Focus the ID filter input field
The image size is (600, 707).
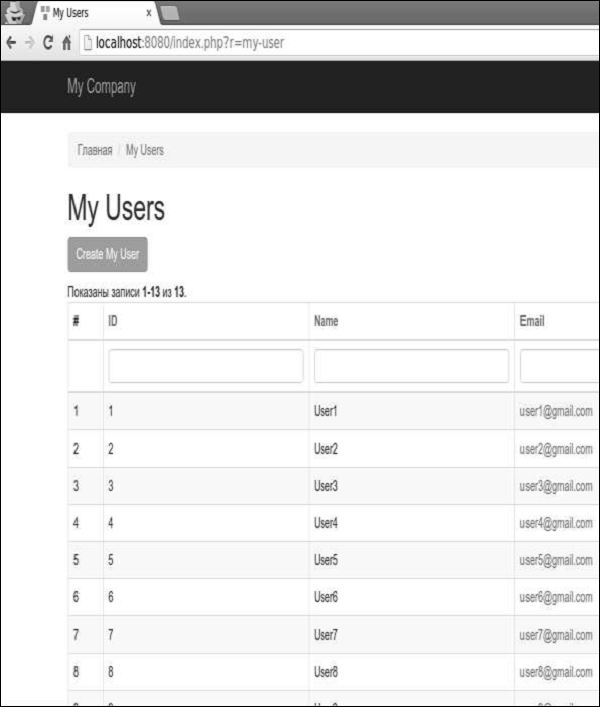205,366
